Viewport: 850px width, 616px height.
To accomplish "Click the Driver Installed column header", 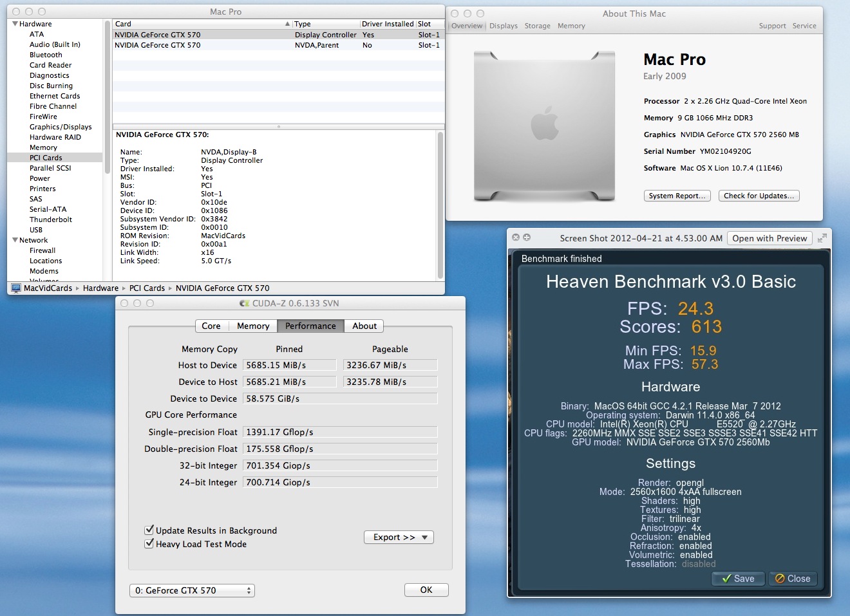I will tap(388, 24).
